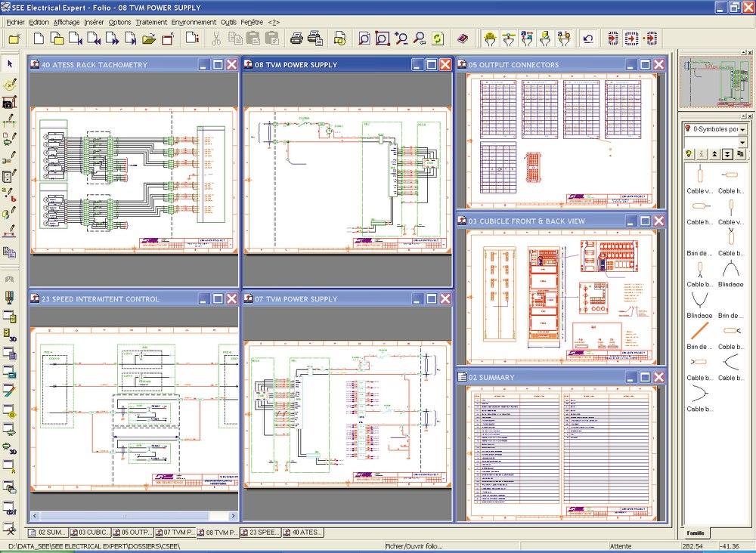Open the Outils menu

coord(228,22)
